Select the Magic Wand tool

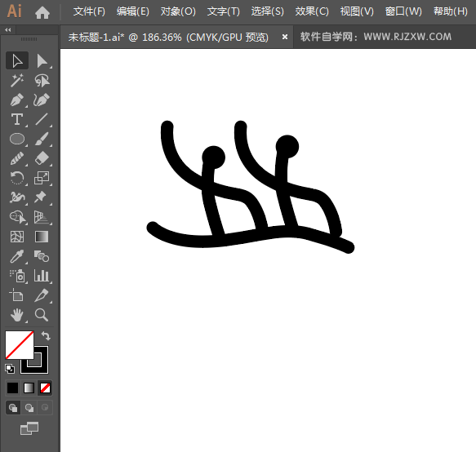17,81
